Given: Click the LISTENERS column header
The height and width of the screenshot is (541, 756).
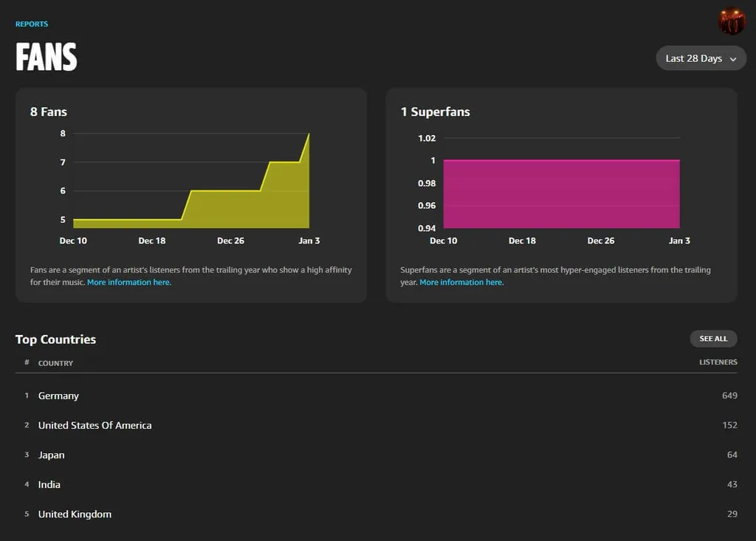Looking at the screenshot, I should coord(718,362).
